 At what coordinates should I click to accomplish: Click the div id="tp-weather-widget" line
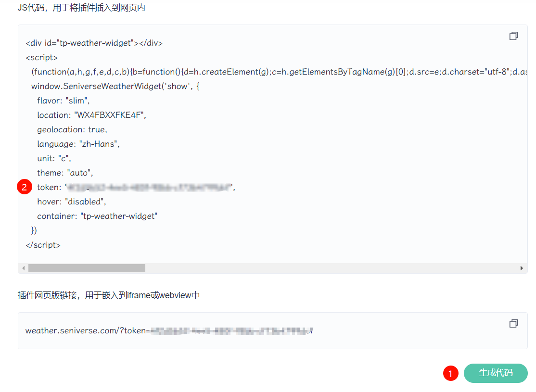point(94,43)
